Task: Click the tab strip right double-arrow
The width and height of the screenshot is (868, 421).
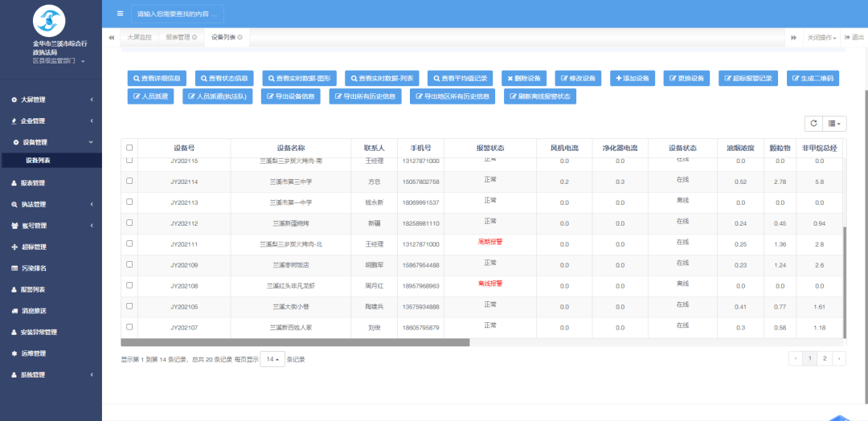Action: 793,38
